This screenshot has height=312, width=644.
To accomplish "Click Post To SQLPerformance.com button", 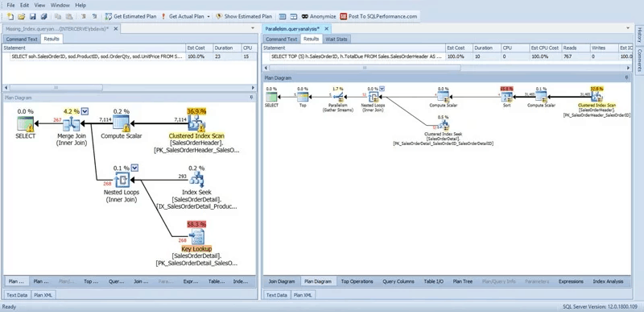I will (378, 16).
